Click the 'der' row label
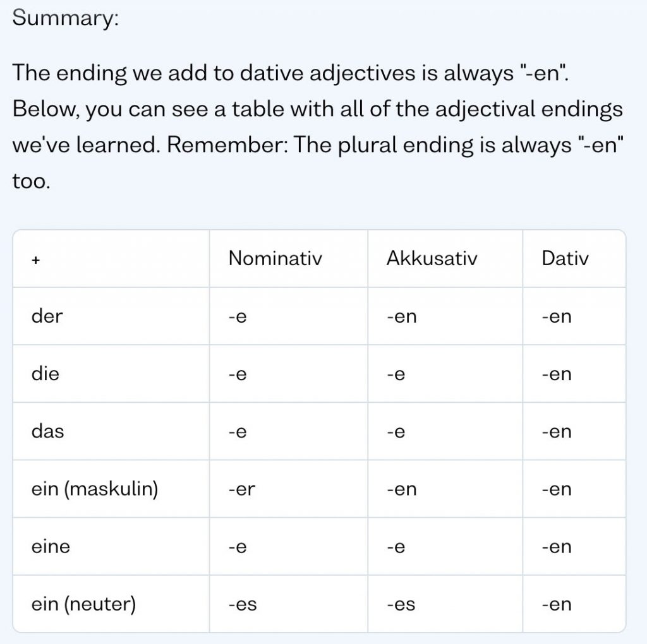The width and height of the screenshot is (647, 644). (47, 316)
